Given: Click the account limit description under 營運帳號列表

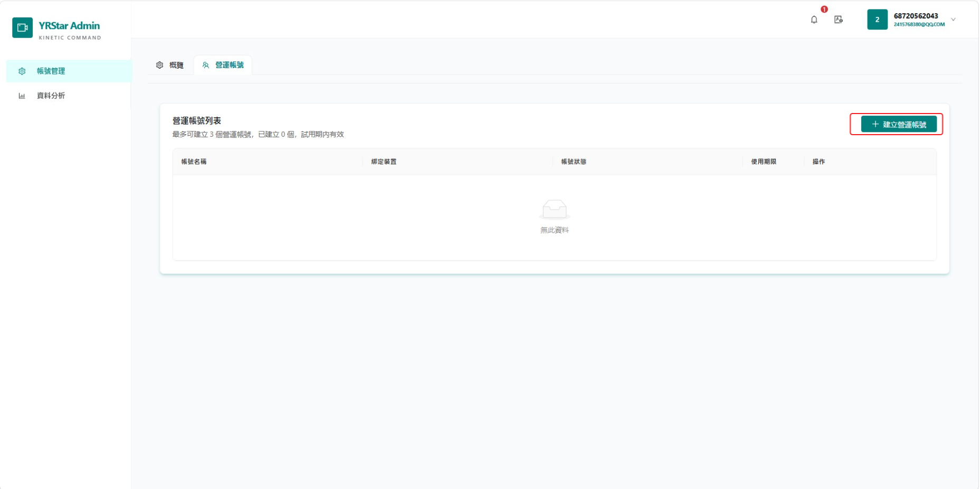Looking at the screenshot, I should point(258,134).
